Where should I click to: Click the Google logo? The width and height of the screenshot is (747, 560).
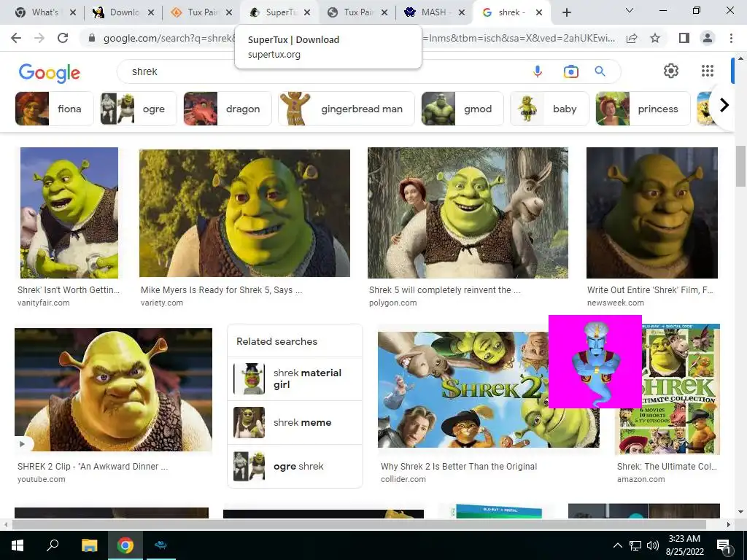(50, 73)
